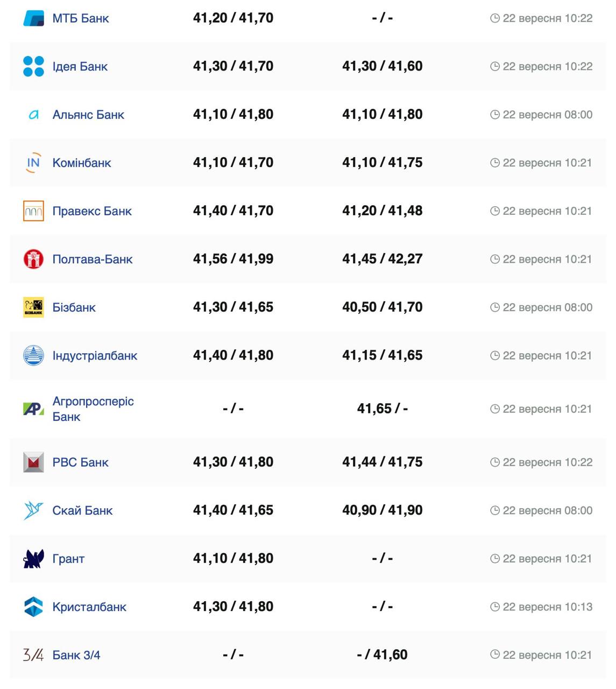This screenshot has height=689, width=616.
Task: Click Правекс Банк rate 41,40 / 41,70
Action: point(233,210)
